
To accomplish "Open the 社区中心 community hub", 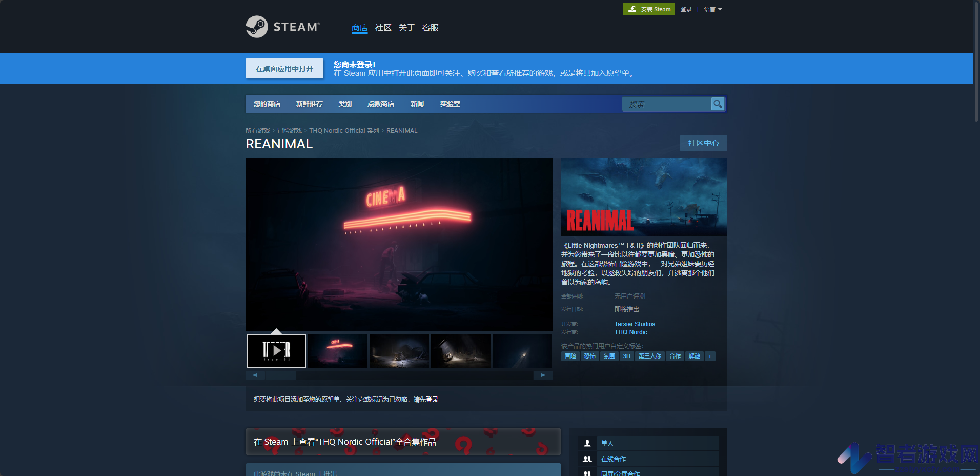I will (704, 143).
